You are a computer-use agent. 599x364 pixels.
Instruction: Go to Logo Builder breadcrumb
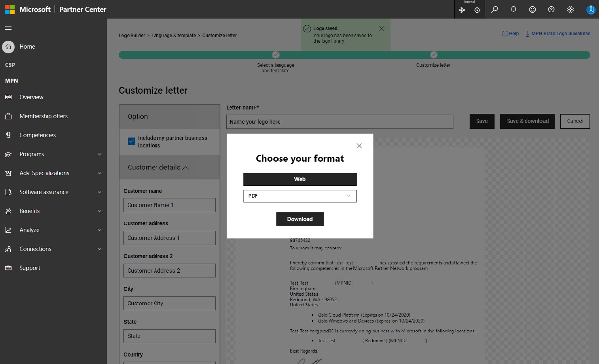[132, 36]
